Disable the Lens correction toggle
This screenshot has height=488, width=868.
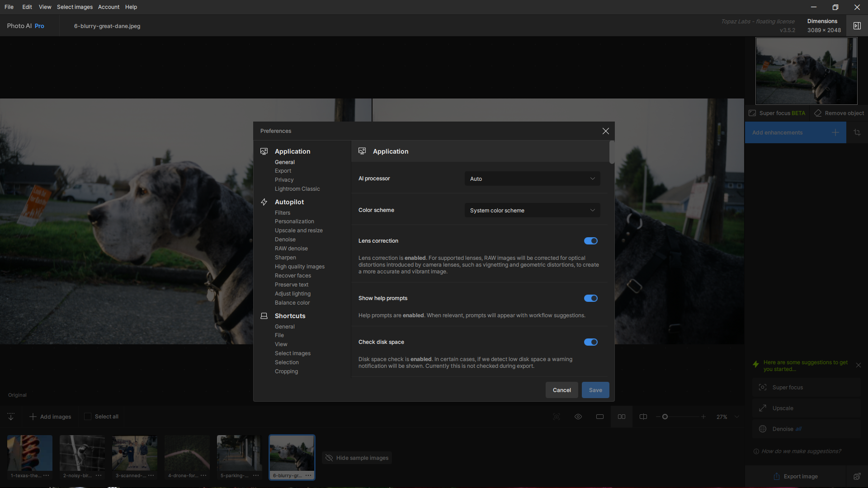click(x=591, y=241)
